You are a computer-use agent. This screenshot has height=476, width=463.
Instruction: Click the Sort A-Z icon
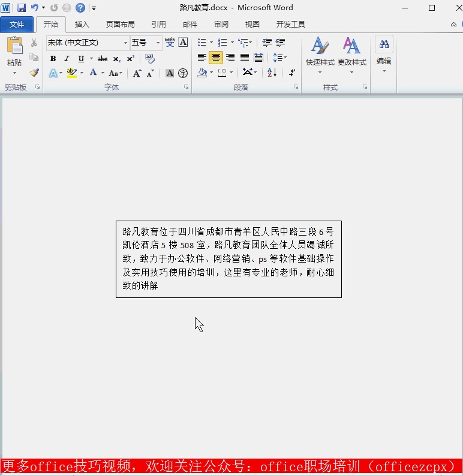(272, 73)
